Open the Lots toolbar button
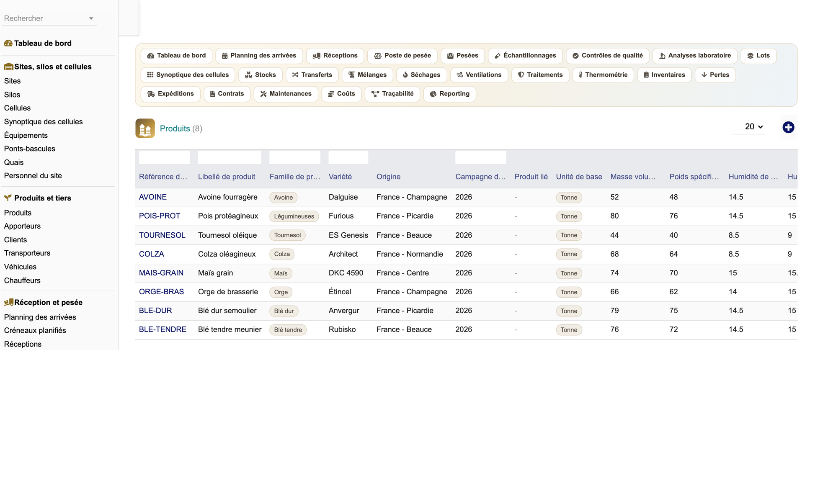 click(x=758, y=56)
